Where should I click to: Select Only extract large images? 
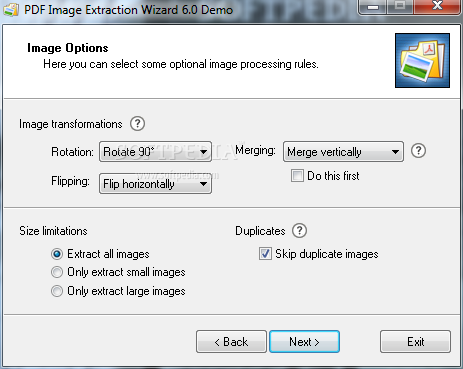click(57, 291)
